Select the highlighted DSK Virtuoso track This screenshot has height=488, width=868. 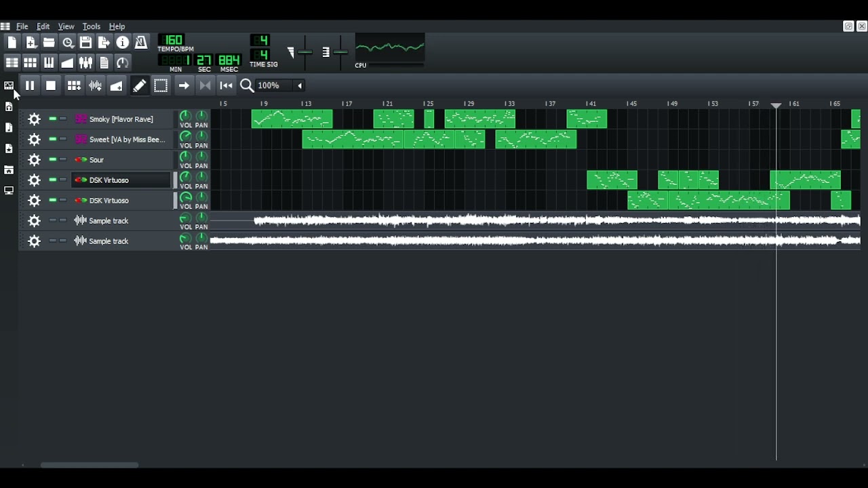pyautogui.click(x=122, y=180)
